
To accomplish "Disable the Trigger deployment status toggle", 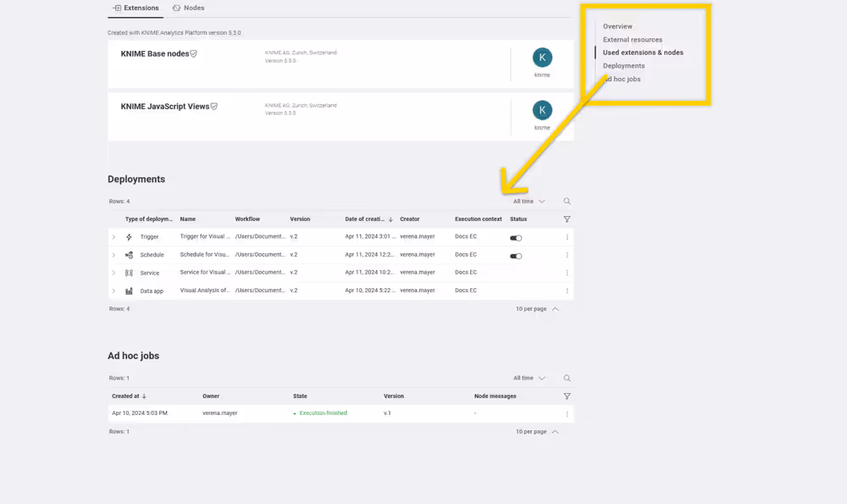I will (516, 238).
